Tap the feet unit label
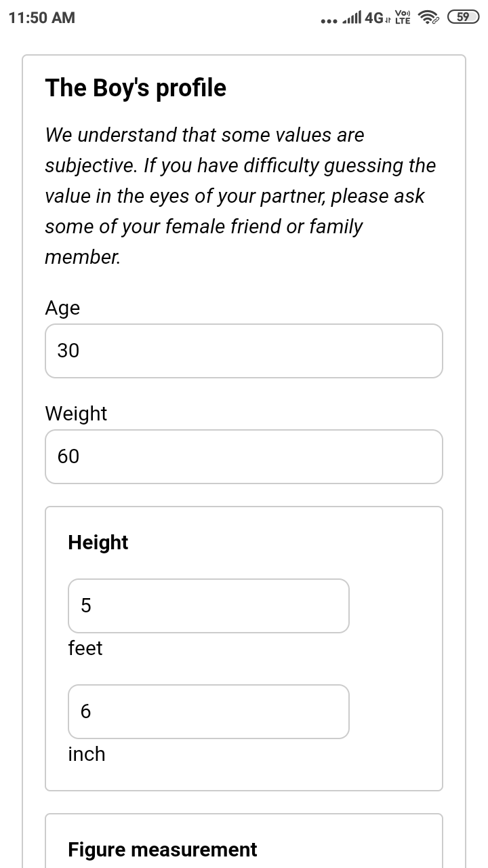This screenshot has width=488, height=868. [x=85, y=648]
